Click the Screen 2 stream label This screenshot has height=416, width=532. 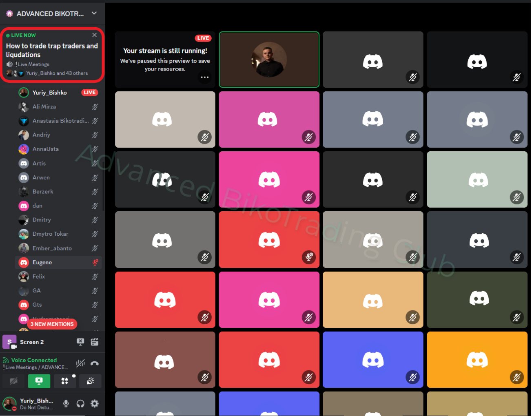pyautogui.click(x=32, y=342)
